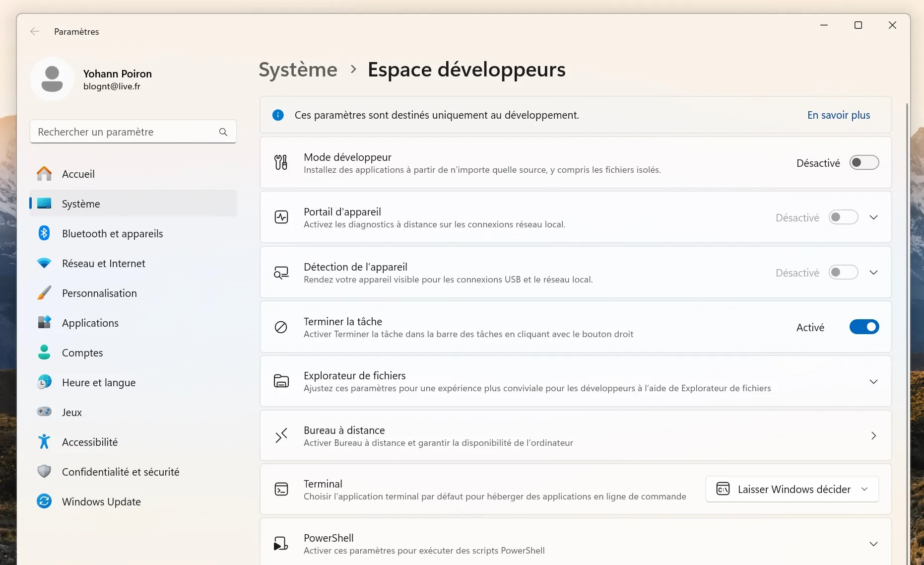Open Personnalisation settings

(x=133, y=293)
